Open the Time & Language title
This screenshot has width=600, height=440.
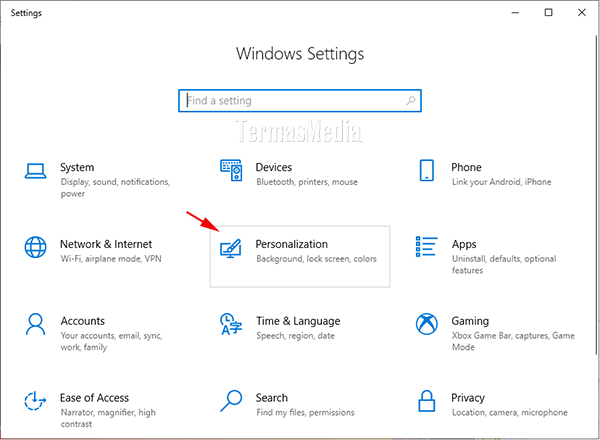(298, 321)
